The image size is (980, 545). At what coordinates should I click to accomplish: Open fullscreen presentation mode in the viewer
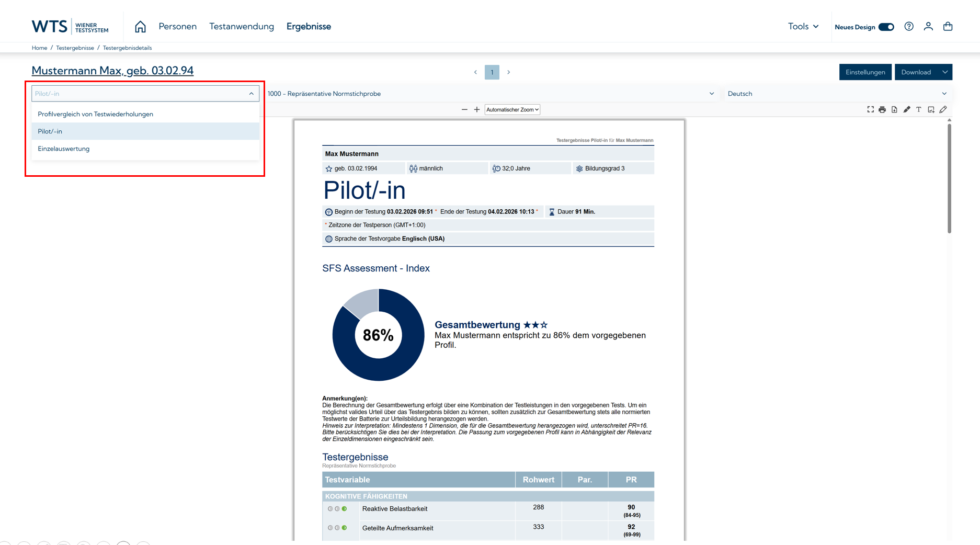point(870,110)
